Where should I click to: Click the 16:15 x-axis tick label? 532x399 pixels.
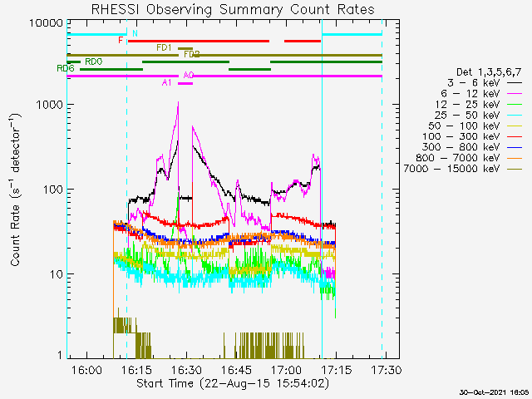pyautogui.click(x=136, y=369)
